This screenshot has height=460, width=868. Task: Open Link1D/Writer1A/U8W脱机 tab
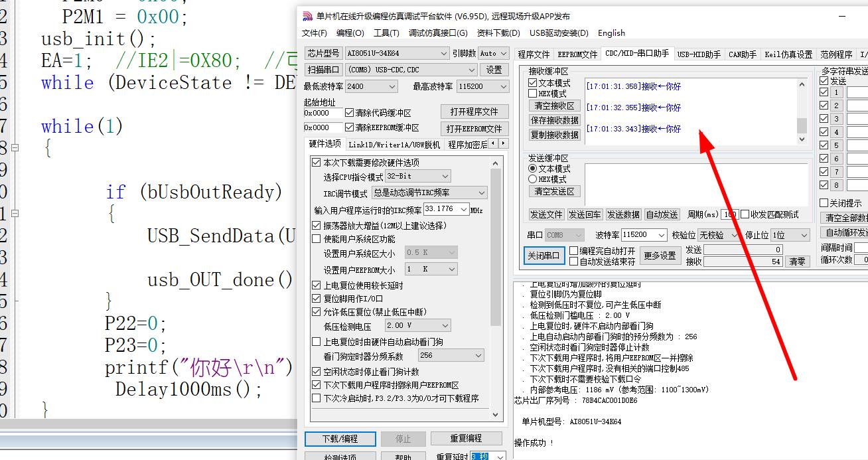tap(394, 144)
